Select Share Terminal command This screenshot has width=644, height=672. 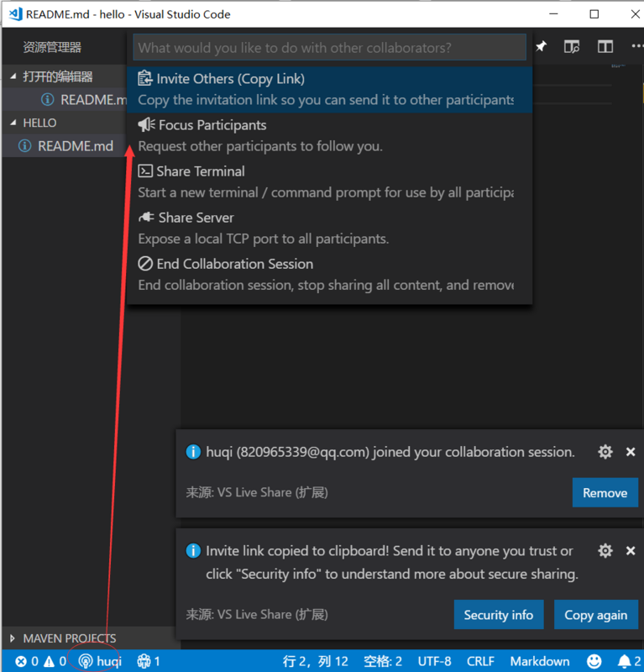329,182
